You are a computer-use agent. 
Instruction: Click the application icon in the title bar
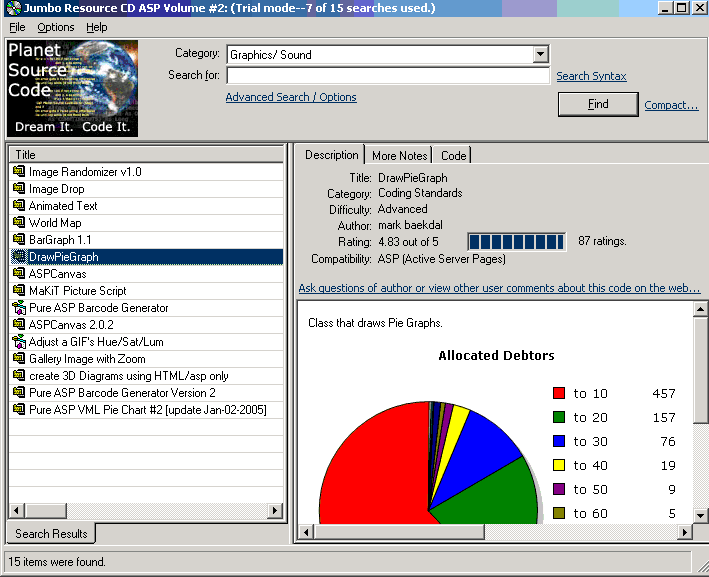(x=14, y=8)
